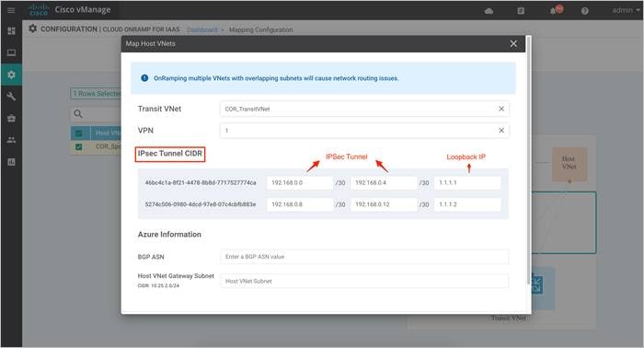Open the vAnalytics chart icon in sidebar
Screen dimensions: 644x348
(x=11, y=162)
